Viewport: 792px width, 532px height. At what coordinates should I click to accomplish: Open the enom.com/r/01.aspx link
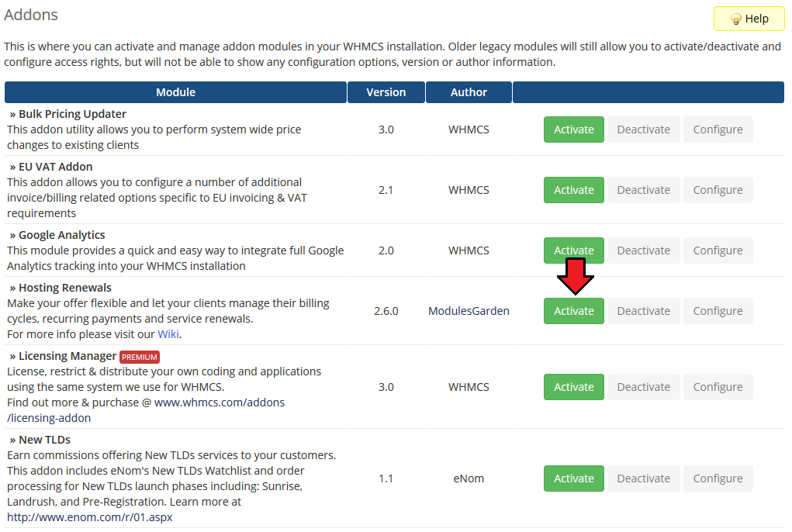tap(90, 517)
